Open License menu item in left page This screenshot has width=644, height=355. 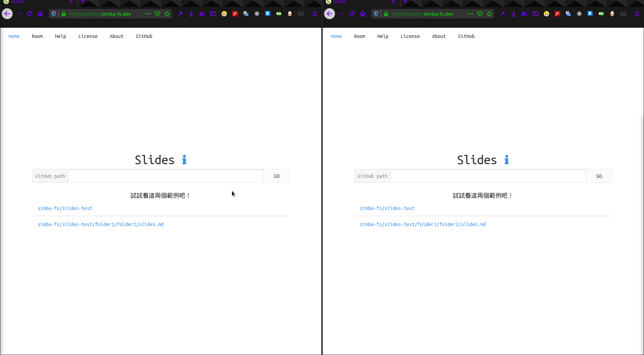click(88, 36)
